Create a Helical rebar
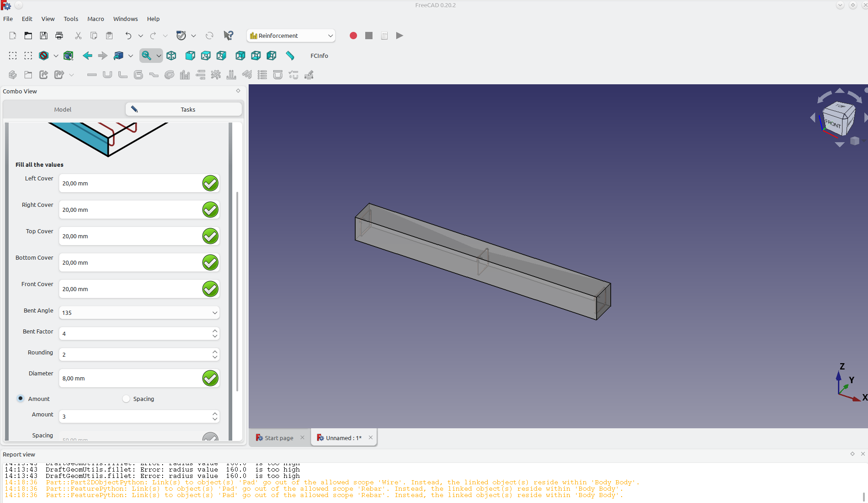868x503 pixels. tap(169, 75)
